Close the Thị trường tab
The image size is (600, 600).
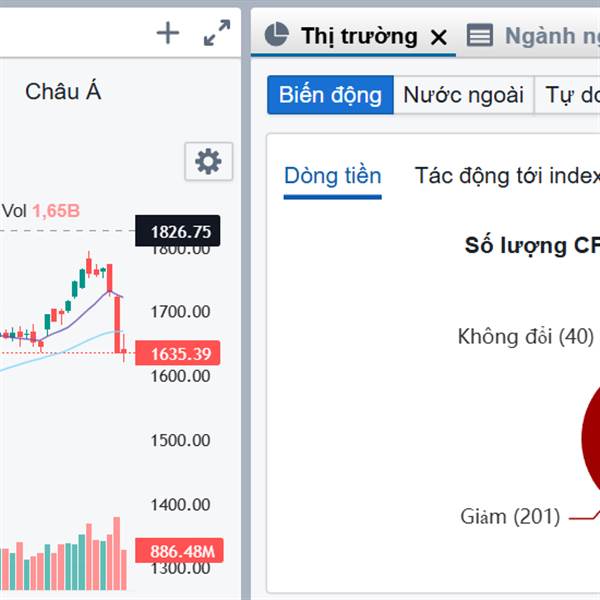tap(438, 37)
